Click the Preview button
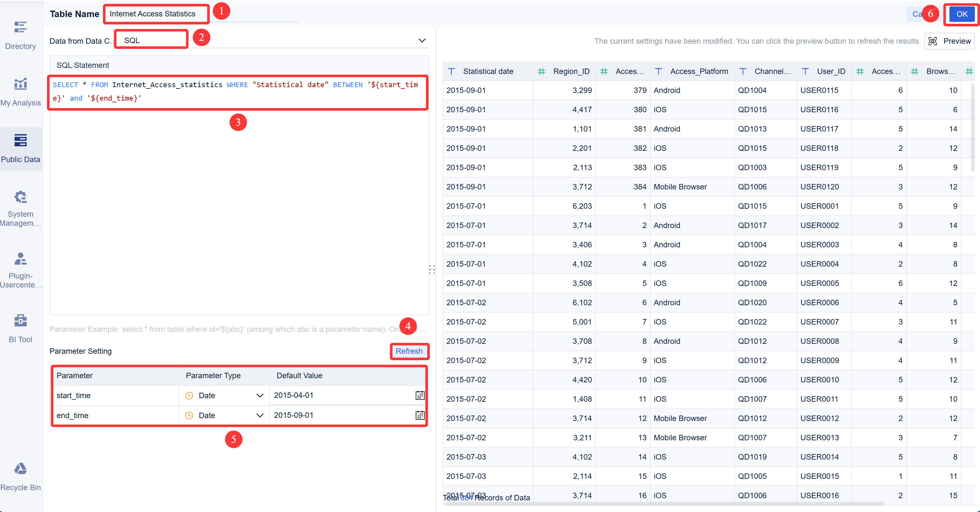The width and height of the screenshot is (980, 512). tap(949, 41)
